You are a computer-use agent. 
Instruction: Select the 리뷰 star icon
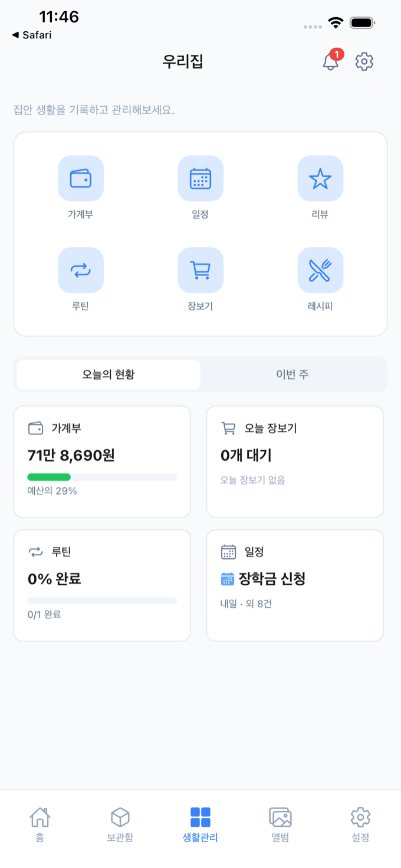coord(320,178)
